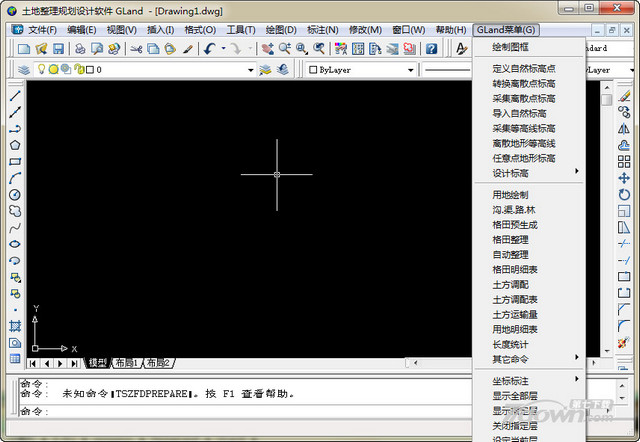
Task: Select the Construction Line tool
Action: [x=15, y=112]
